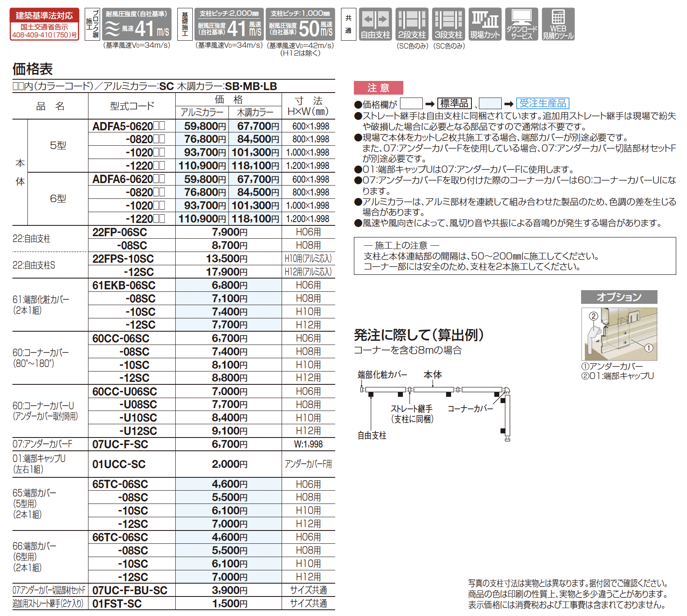Click the ブロック塀施工 風速41m/s badge
This screenshot has width=687, height=616.
point(137,24)
